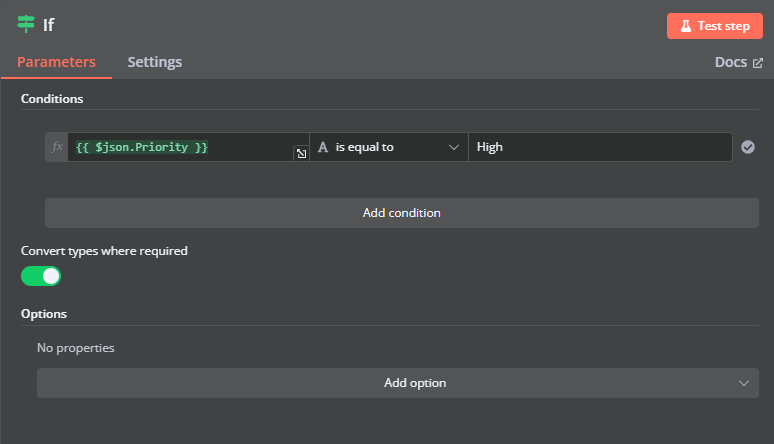Click the fx expression icon
The height and width of the screenshot is (444, 774).
point(57,147)
